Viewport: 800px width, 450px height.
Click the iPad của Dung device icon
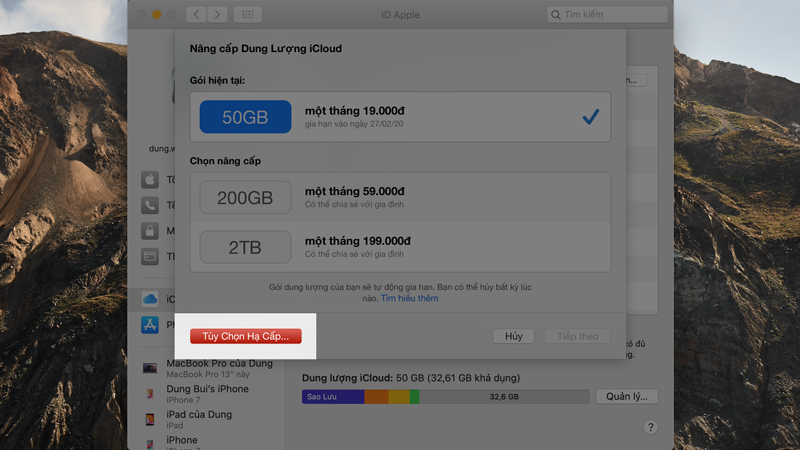click(149, 419)
